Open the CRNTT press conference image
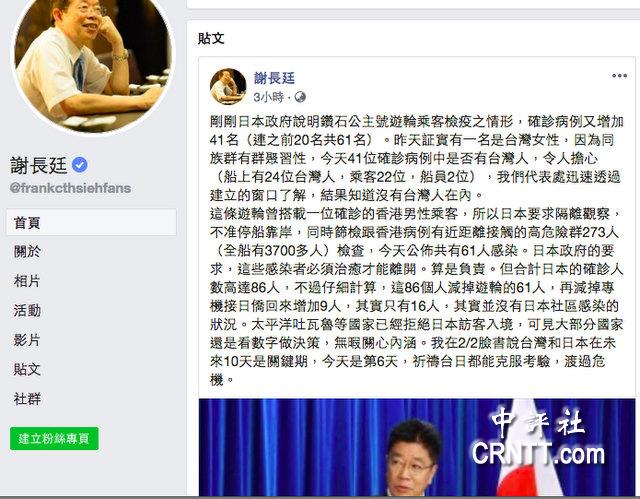The height and width of the screenshot is (499, 640). coord(417,447)
